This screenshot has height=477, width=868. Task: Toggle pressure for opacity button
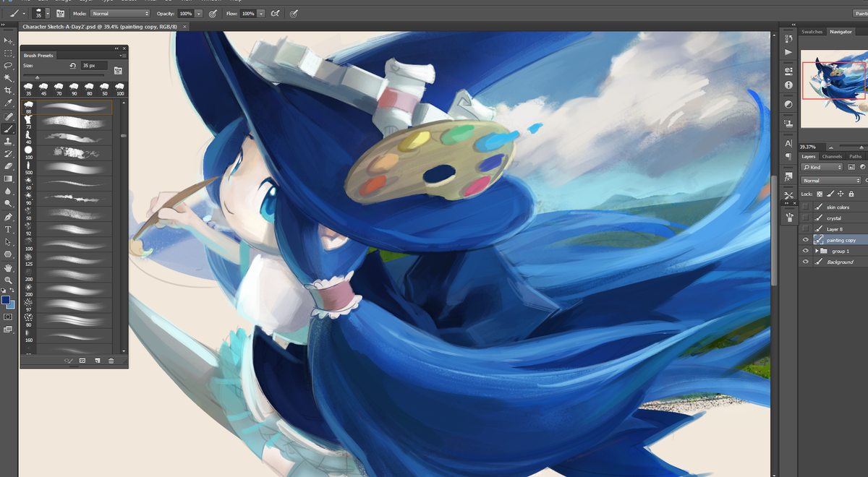tap(213, 13)
